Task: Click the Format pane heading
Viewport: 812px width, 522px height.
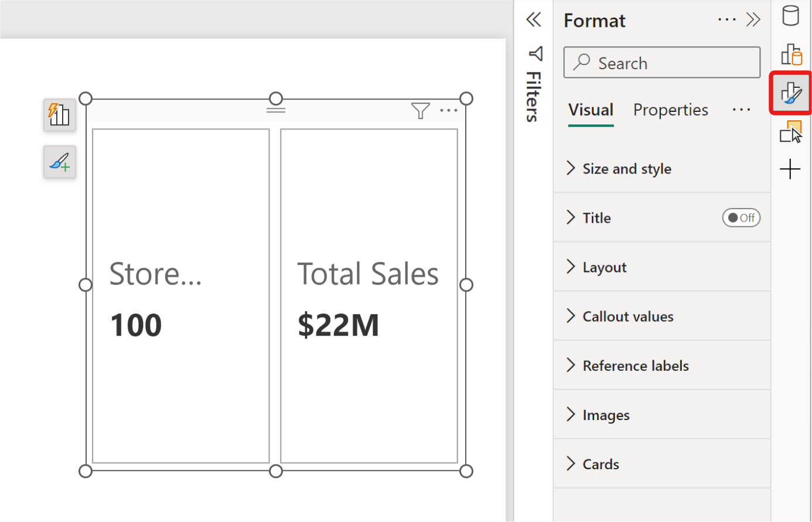Action: tap(595, 21)
